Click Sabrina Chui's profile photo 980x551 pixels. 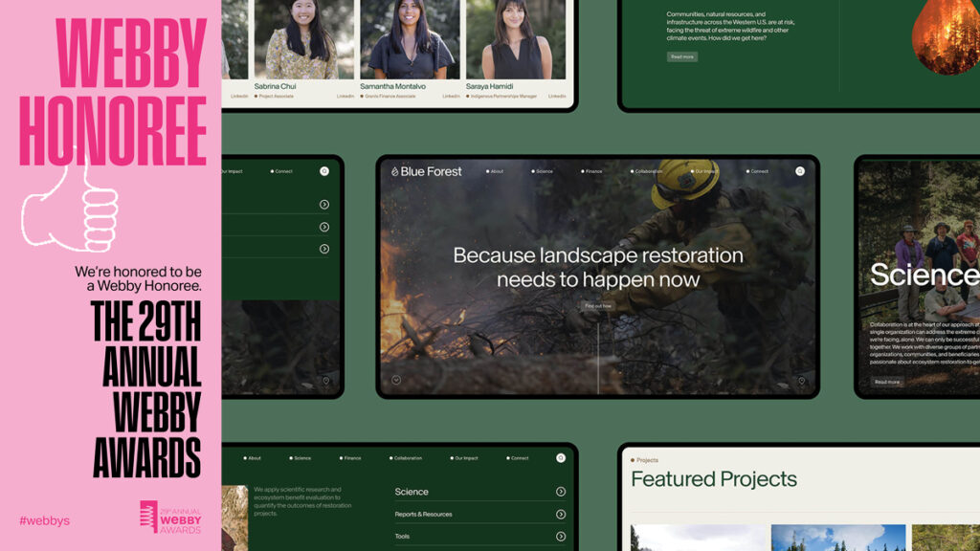click(x=302, y=39)
